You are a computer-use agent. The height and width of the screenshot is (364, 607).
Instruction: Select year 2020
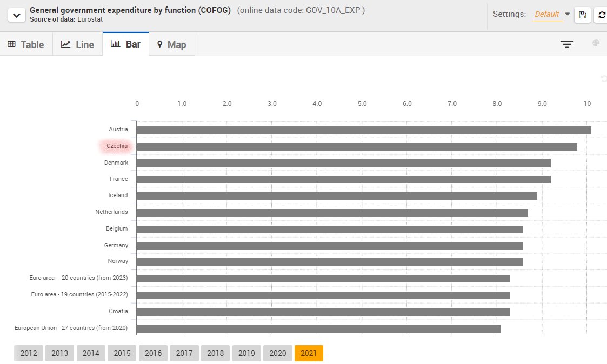point(278,353)
